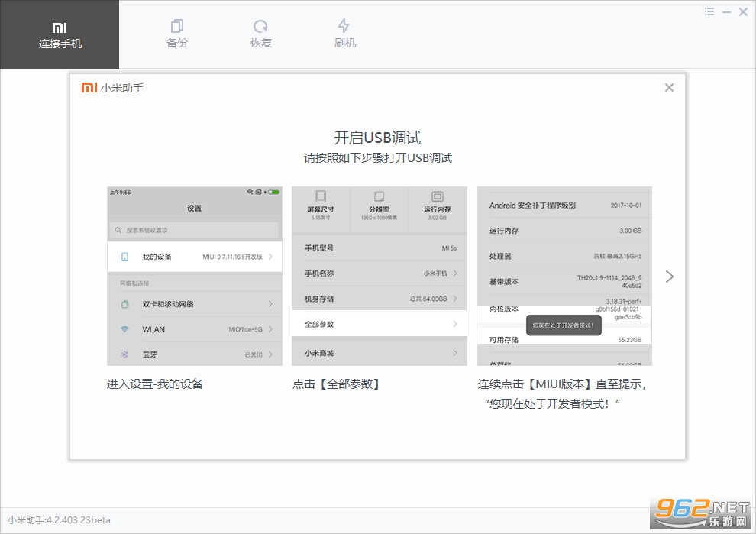This screenshot has height=534, width=756.
Task: Click caption 连续点击【MIUI版本】直至提示
Action: 562,384
